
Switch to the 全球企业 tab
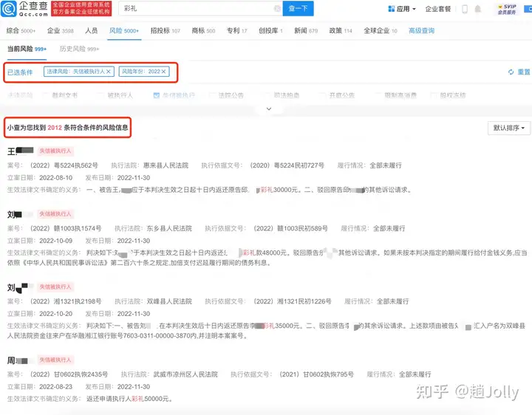pos(381,30)
